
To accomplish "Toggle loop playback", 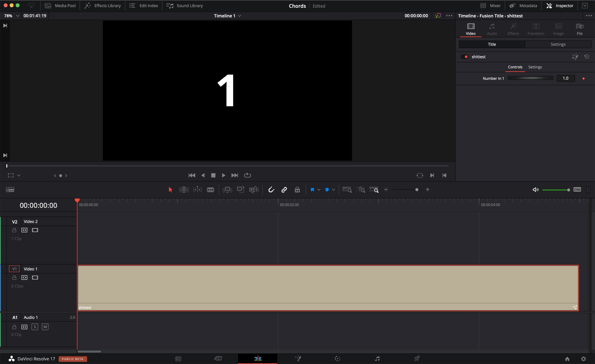I will coord(248,175).
